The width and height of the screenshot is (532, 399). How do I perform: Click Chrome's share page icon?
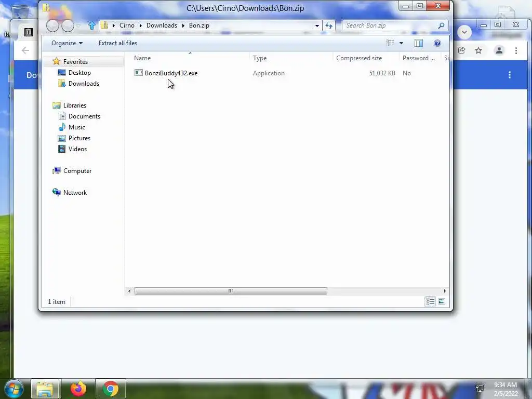point(461,50)
